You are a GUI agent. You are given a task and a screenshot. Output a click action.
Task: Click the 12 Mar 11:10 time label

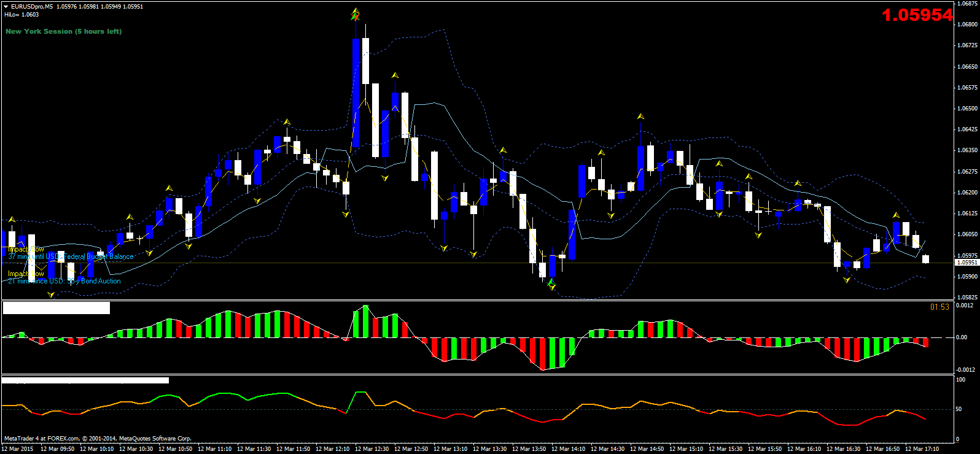tap(214, 449)
